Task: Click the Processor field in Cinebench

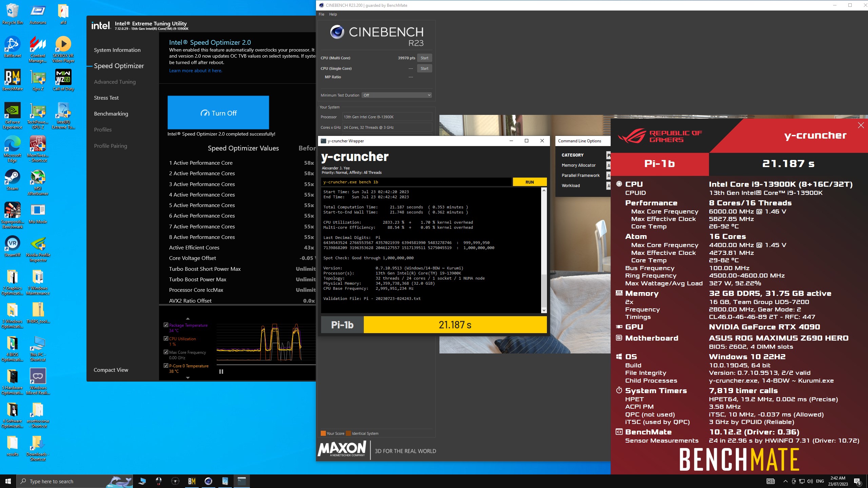Action: pos(387,117)
